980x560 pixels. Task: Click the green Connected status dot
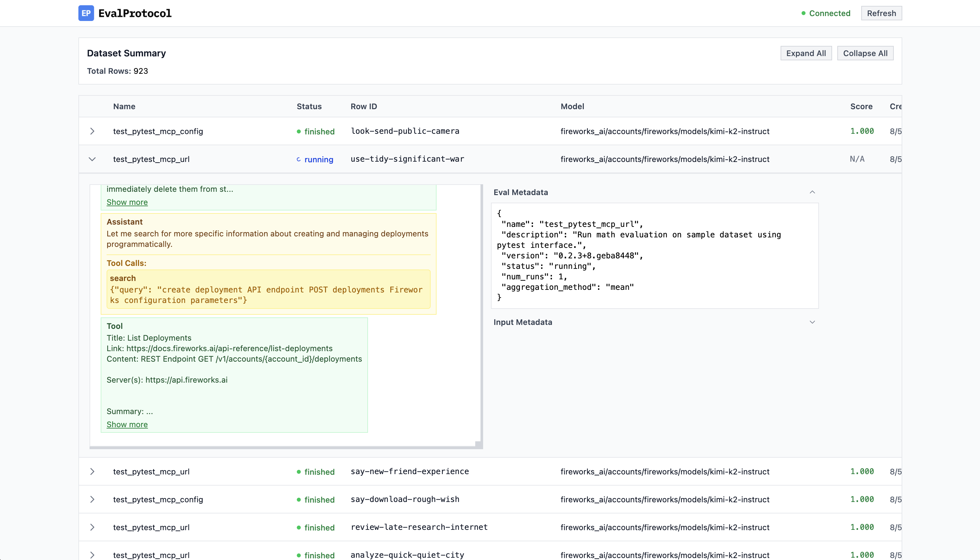pyautogui.click(x=804, y=13)
